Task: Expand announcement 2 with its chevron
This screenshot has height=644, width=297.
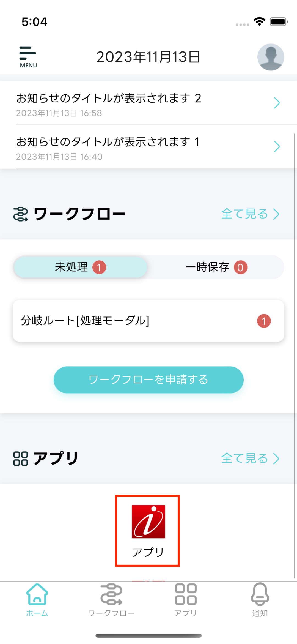Action: [x=277, y=103]
